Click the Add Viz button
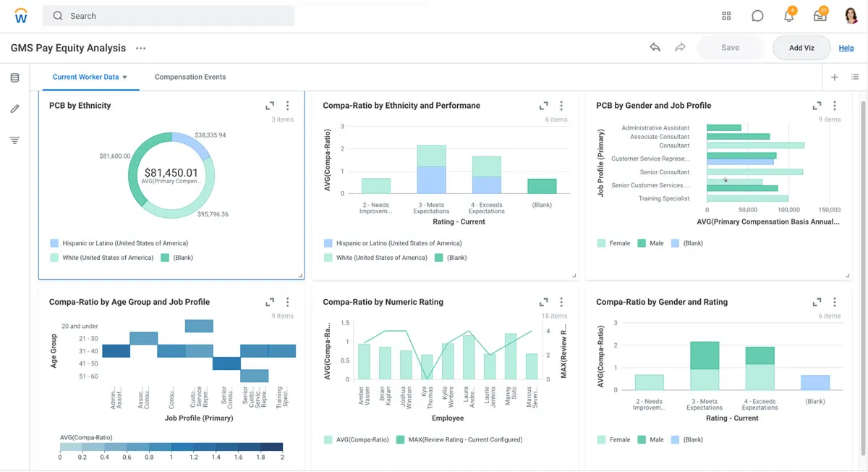868x472 pixels. [801, 47]
